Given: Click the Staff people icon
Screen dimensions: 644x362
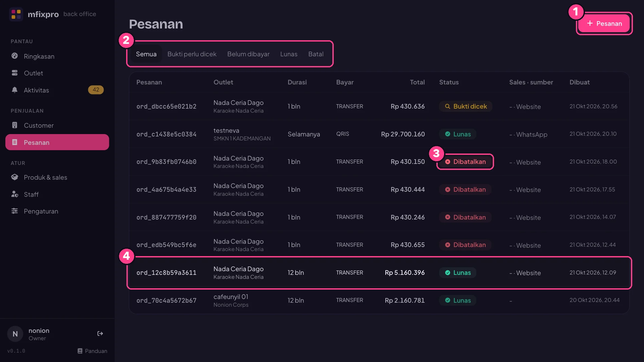Looking at the screenshot, I should point(14,194).
